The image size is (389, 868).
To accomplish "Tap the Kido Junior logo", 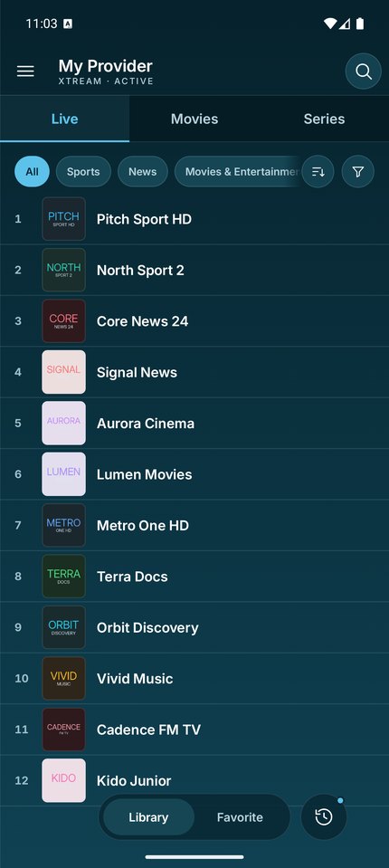I will tap(63, 780).
